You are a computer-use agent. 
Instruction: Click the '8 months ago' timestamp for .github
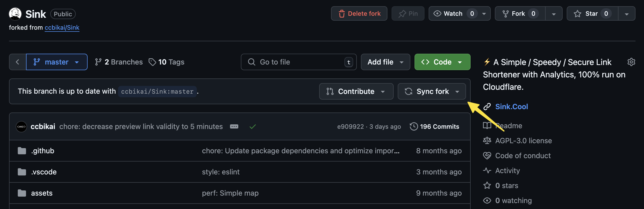point(439,151)
